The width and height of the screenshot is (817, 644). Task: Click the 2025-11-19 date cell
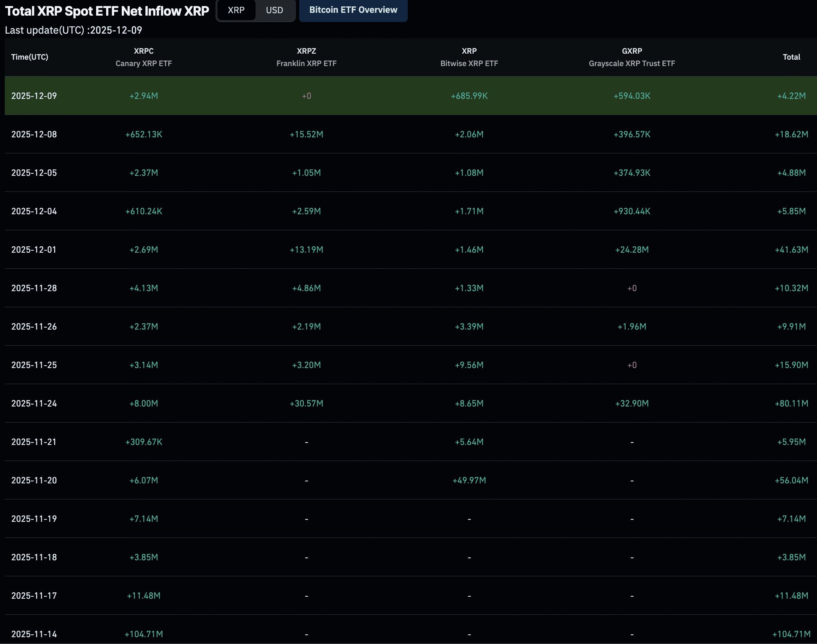[34, 519]
